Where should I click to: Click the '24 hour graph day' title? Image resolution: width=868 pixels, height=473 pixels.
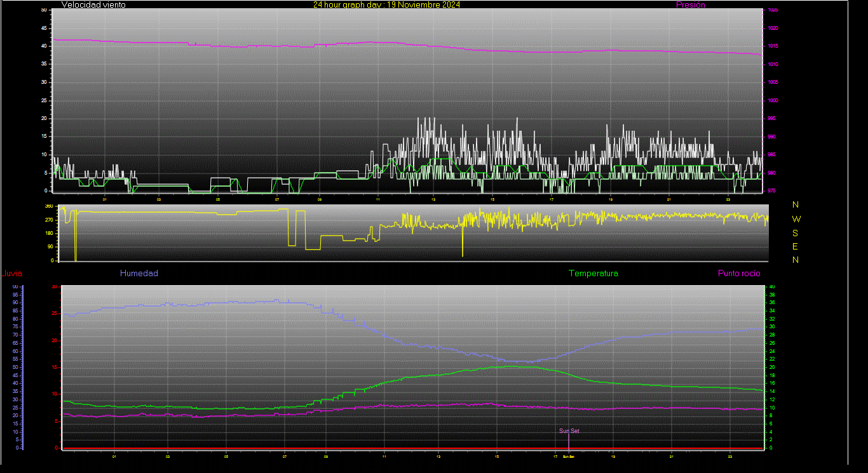click(386, 4)
